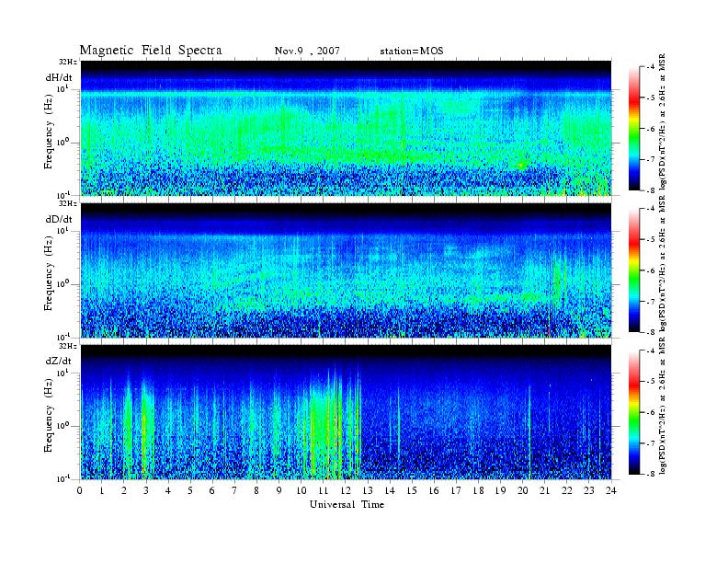Viewport: 728px width, 563px height.
Task: Click the dZ/dt panel label
Action: tap(59, 361)
